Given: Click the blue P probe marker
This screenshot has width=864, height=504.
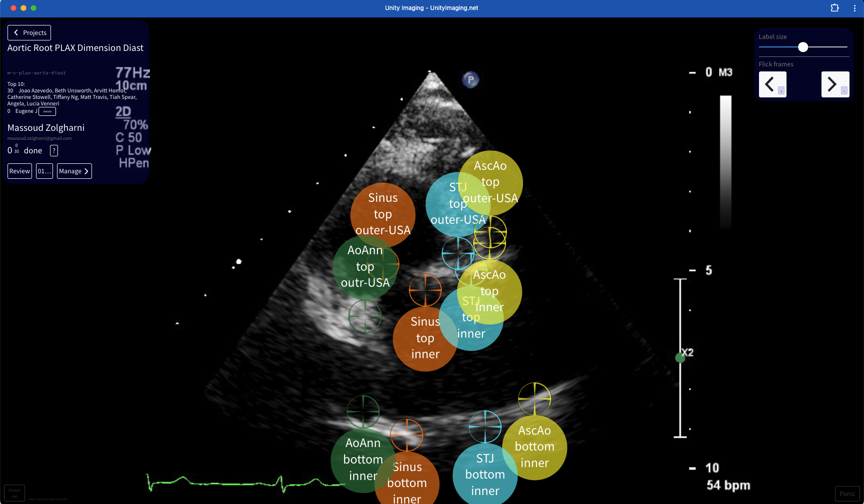Looking at the screenshot, I should point(470,79).
